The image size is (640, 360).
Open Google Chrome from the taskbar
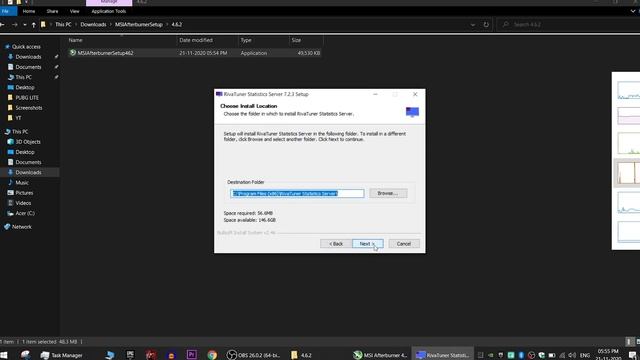click(212, 355)
